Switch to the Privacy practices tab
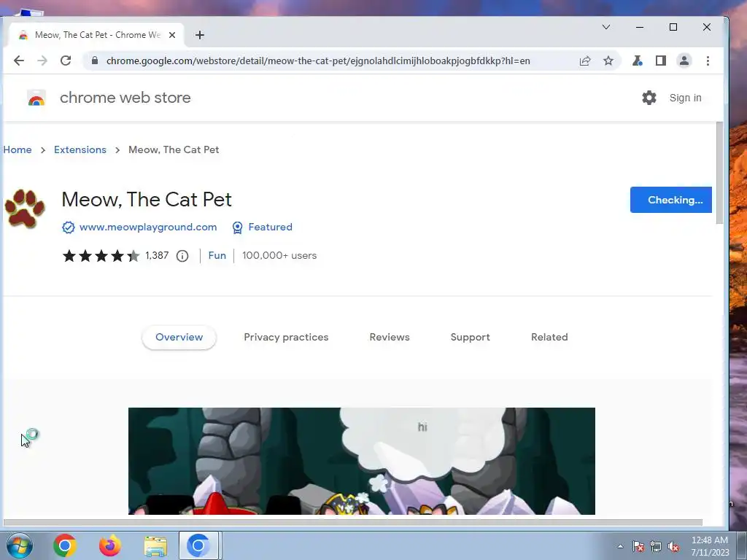747x560 pixels. coord(286,337)
